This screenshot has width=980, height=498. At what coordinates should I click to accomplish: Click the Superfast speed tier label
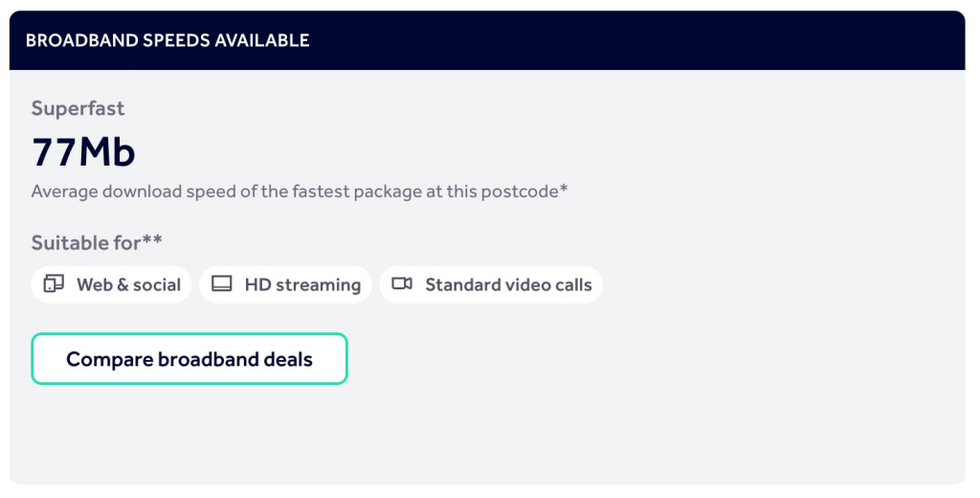(78, 108)
